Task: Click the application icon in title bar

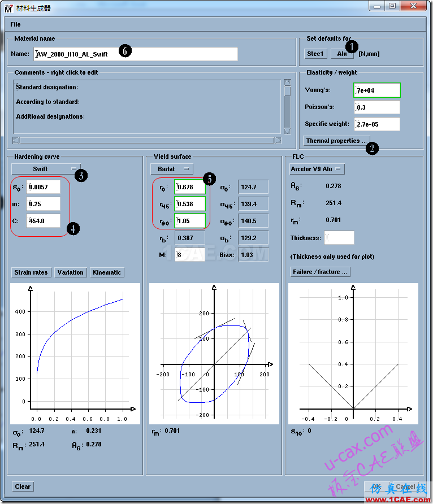Action: click(8, 8)
